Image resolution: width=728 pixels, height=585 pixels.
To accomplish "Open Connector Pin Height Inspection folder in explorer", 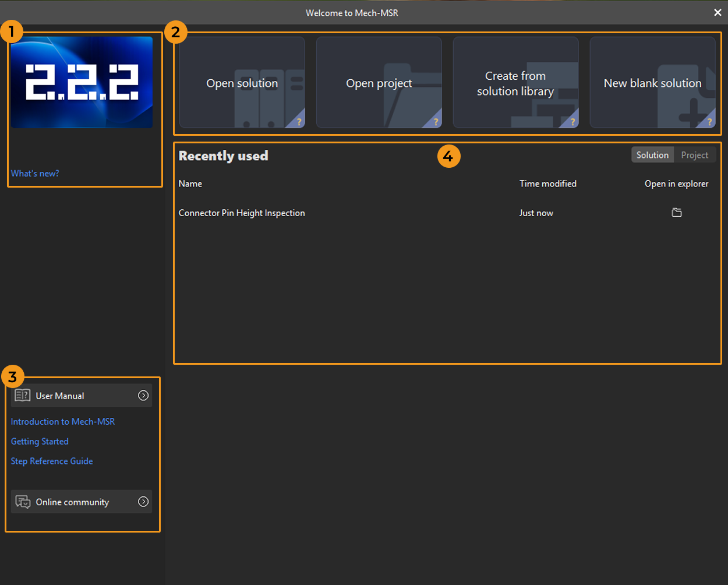I will click(677, 213).
